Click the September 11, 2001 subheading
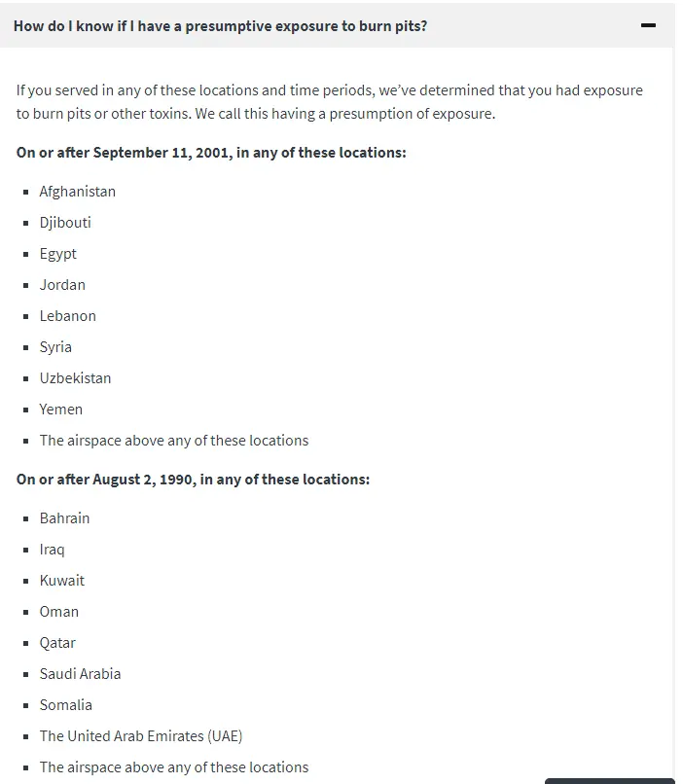 pyautogui.click(x=211, y=153)
